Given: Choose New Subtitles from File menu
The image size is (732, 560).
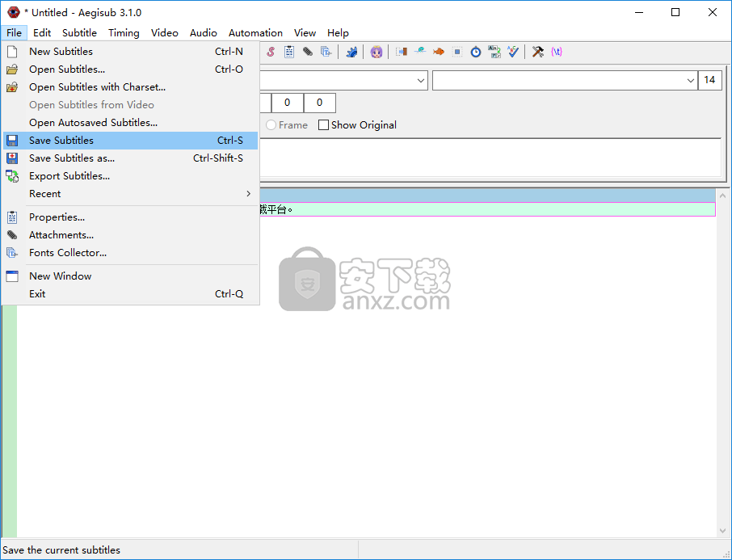Looking at the screenshot, I should [x=130, y=52].
